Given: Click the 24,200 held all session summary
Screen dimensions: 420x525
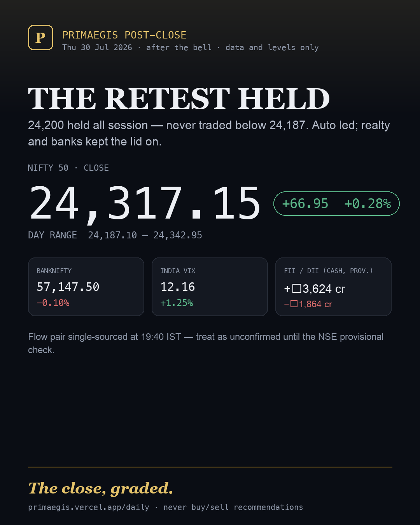Looking at the screenshot, I should (x=209, y=133).
